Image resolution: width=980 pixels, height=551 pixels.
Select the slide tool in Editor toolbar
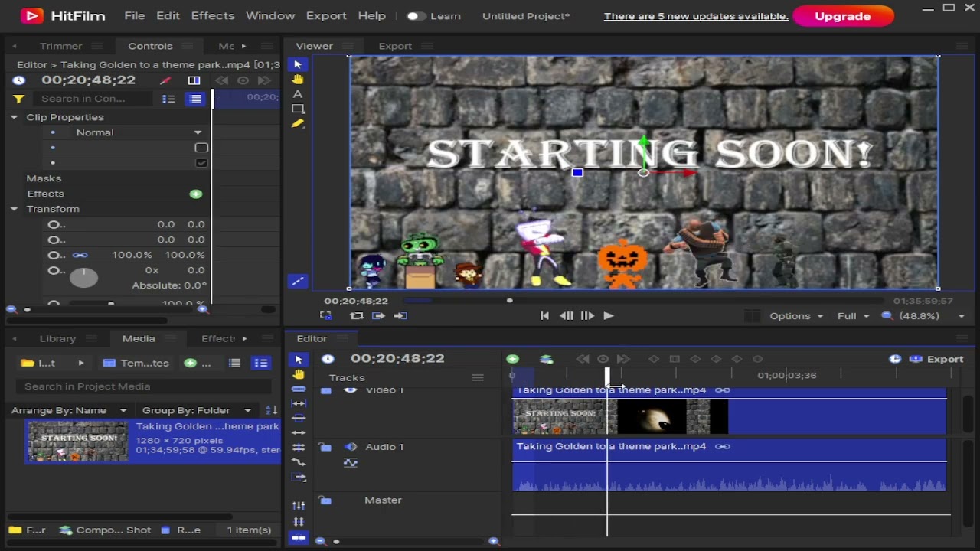pyautogui.click(x=299, y=418)
